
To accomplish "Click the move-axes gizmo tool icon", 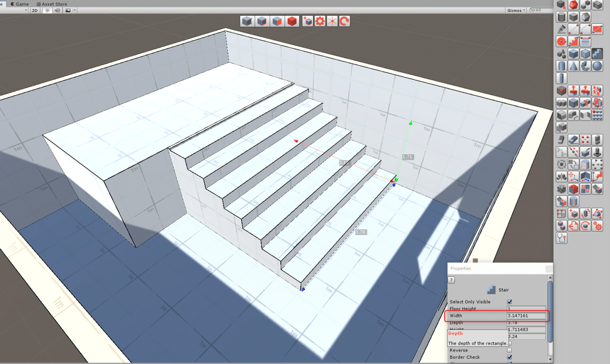I will tap(573, 176).
